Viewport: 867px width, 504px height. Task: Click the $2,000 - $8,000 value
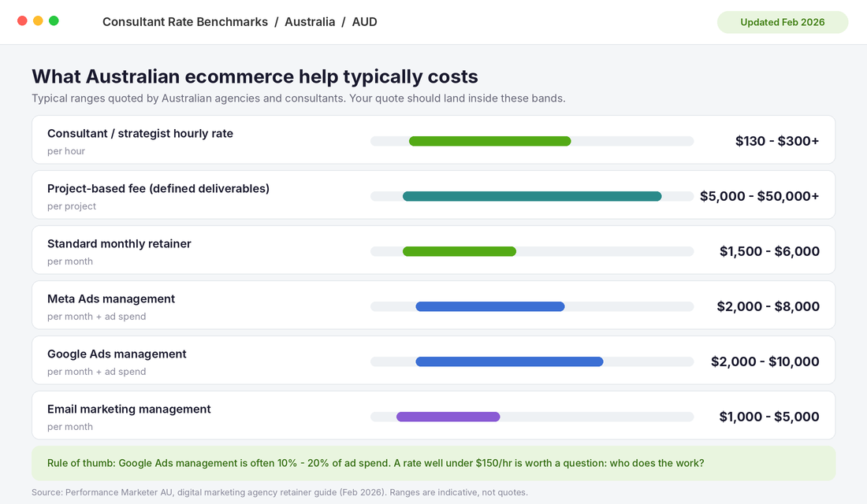pos(768,306)
